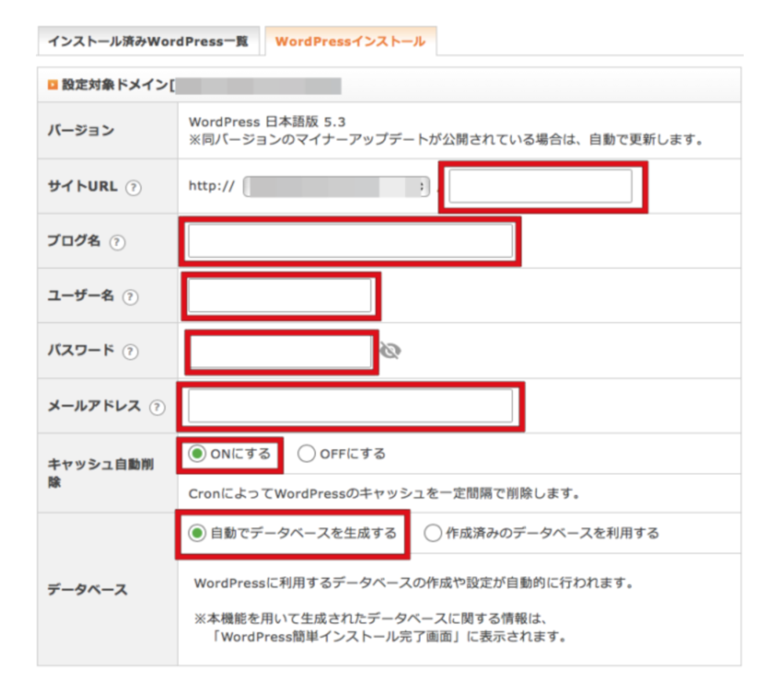Click the 設定対象ドメイン header label
Image resolution: width=784 pixels, height=692 pixels.
(x=118, y=85)
